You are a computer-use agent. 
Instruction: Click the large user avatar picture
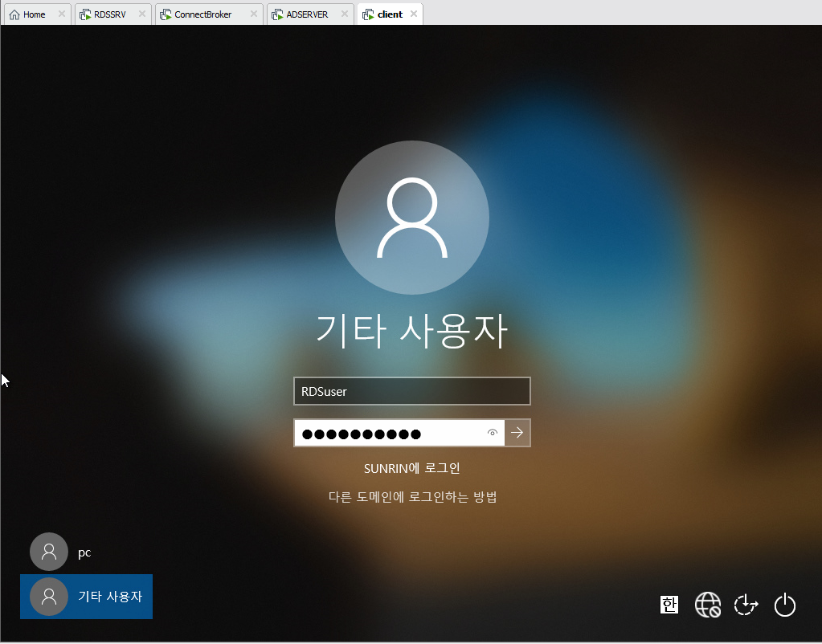pos(412,218)
